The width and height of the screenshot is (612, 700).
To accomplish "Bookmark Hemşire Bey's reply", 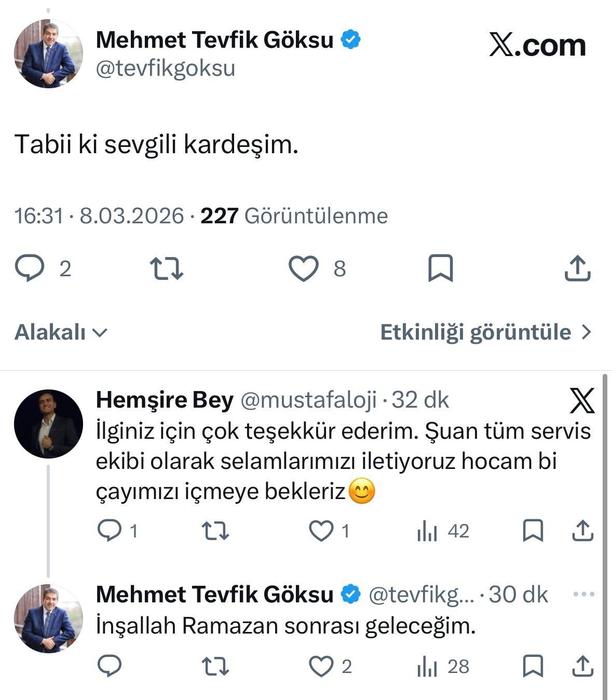I will click(x=533, y=531).
